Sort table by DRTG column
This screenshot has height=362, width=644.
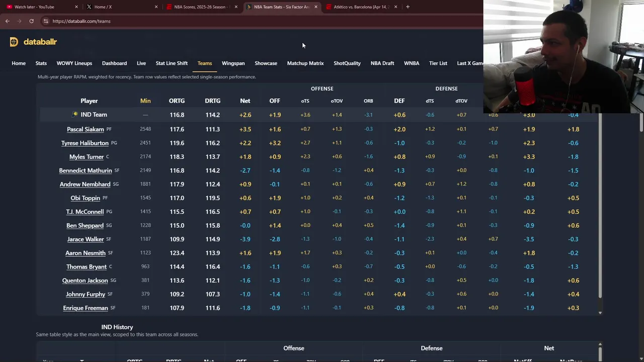pos(212,101)
